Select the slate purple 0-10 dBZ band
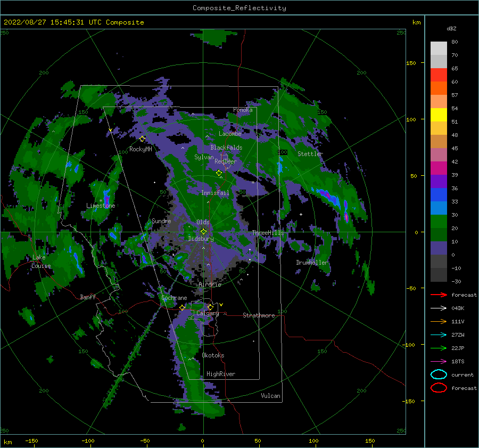This screenshot has height=448, width=479. coord(439,248)
